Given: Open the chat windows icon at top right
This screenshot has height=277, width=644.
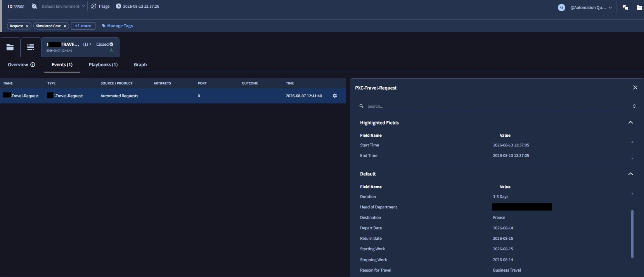Looking at the screenshot, I should coord(625,7).
